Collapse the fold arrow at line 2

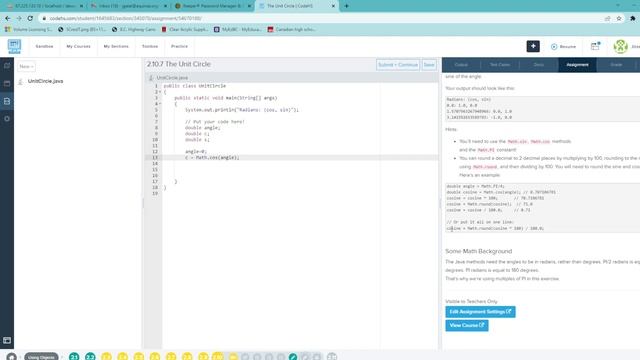(160, 92)
